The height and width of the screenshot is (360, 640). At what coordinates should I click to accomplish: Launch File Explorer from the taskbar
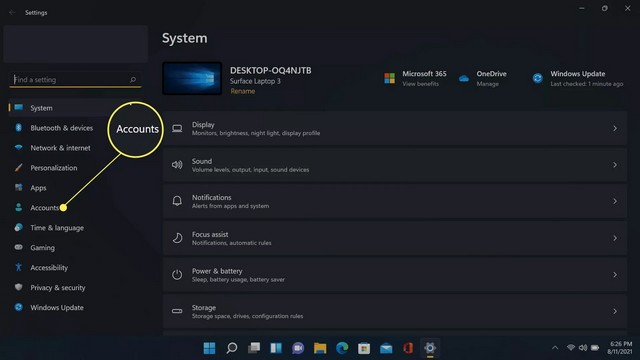pyautogui.click(x=320, y=348)
